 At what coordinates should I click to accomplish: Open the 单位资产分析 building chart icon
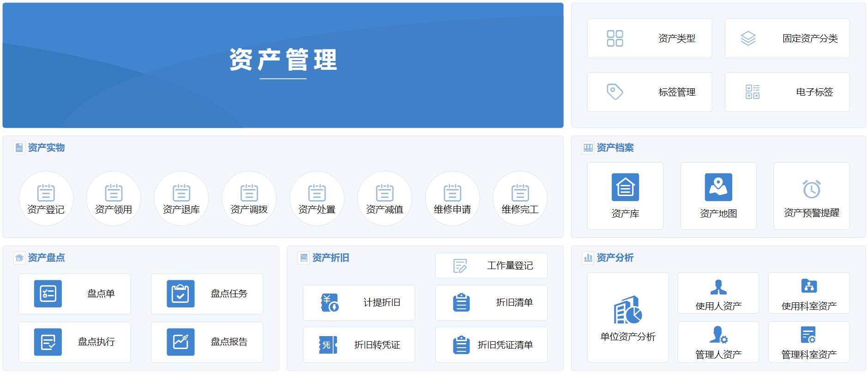coord(628,310)
